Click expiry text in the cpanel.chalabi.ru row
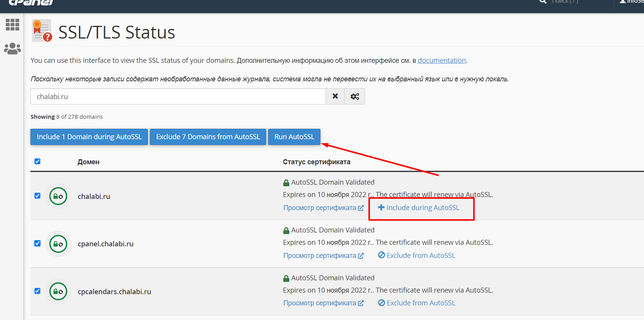644x320 pixels. [x=388, y=243]
